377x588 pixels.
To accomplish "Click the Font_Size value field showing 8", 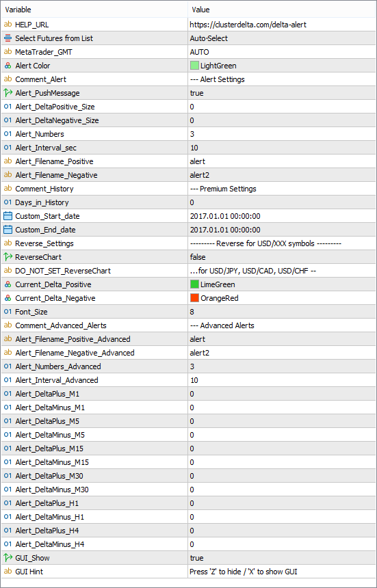I will click(282, 312).
